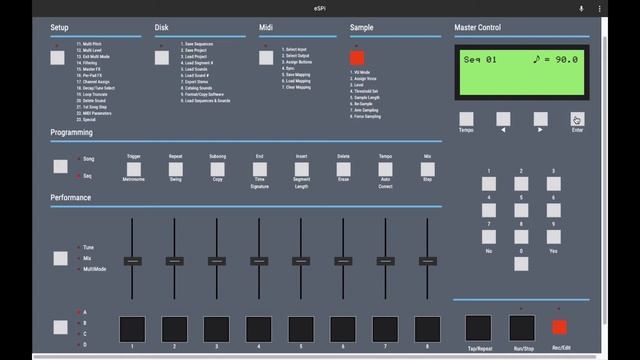Viewport: 640px width, 360px height.
Task: Click the fader handle above pad 2
Action: click(175, 261)
